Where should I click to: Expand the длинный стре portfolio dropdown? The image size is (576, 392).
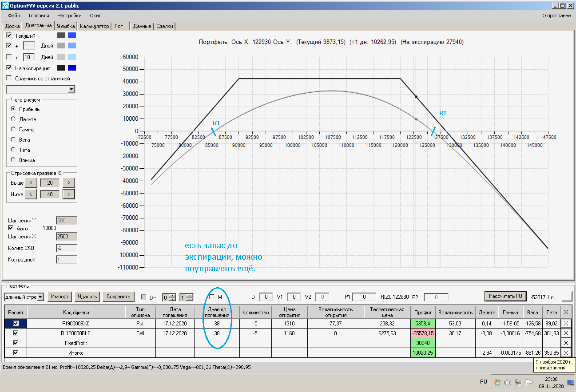pyautogui.click(x=40, y=297)
